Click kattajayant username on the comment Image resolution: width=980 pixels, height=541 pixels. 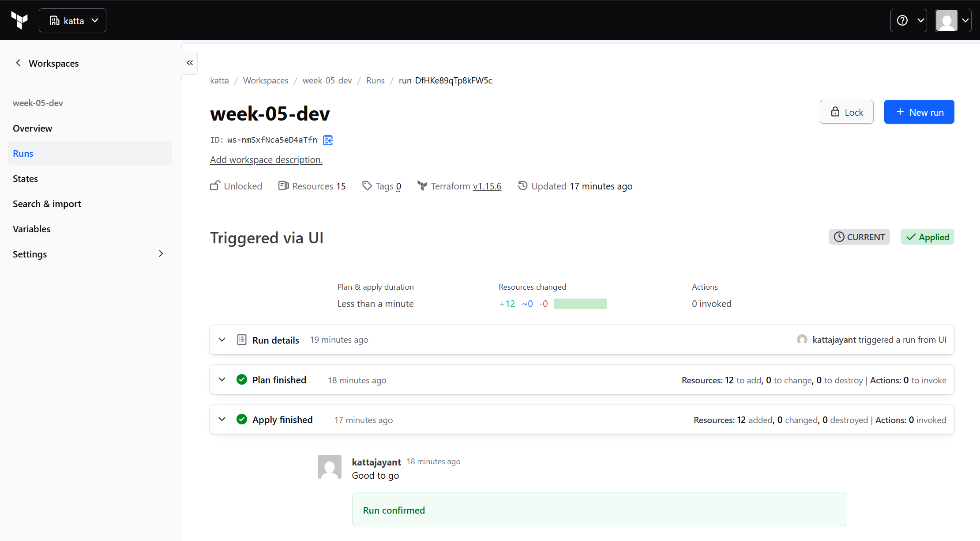[x=376, y=462]
